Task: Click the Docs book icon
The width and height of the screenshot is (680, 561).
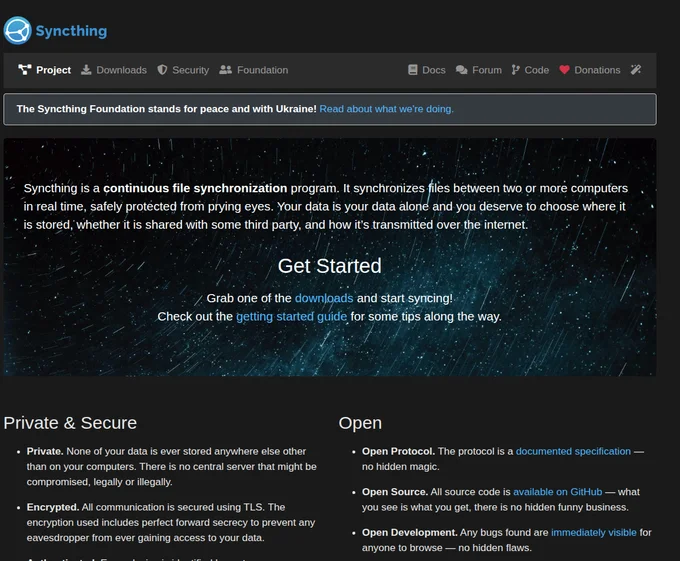Action: coord(413,70)
